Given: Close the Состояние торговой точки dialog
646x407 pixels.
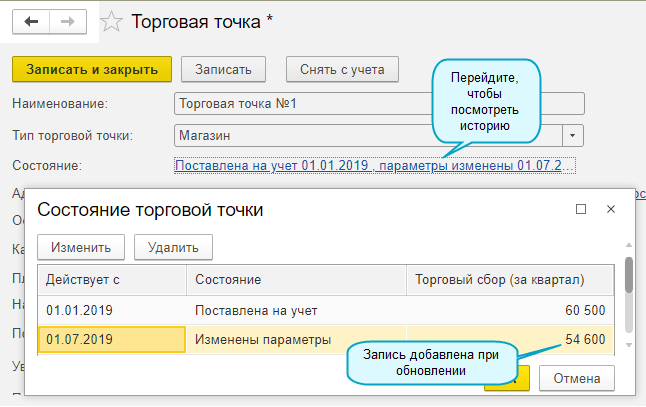Looking at the screenshot, I should (609, 210).
